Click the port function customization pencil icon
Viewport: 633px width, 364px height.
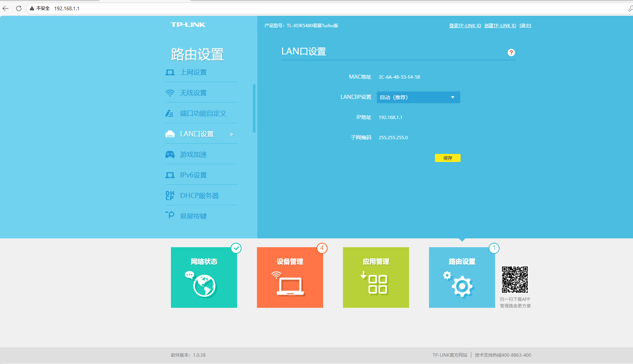[x=169, y=113]
